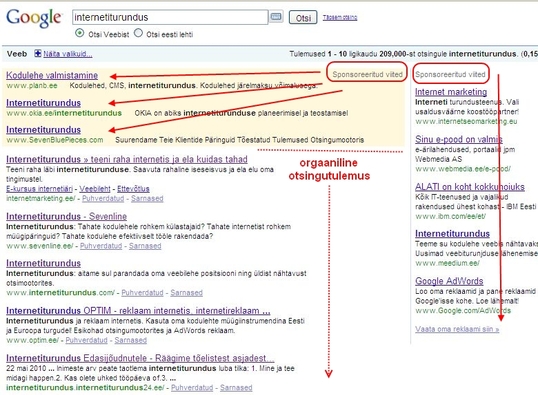
Task: Click the www.planb.ee URL text
Action: [x=32, y=85]
